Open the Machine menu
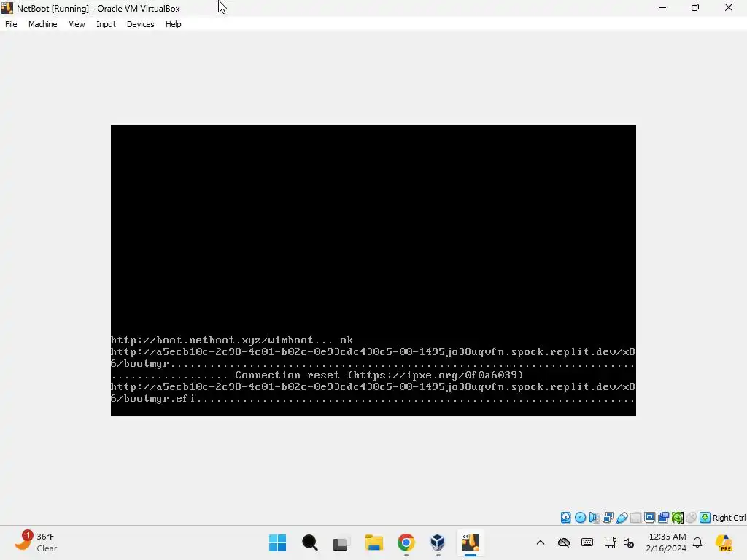The height and width of the screenshot is (560, 747). [x=42, y=24]
